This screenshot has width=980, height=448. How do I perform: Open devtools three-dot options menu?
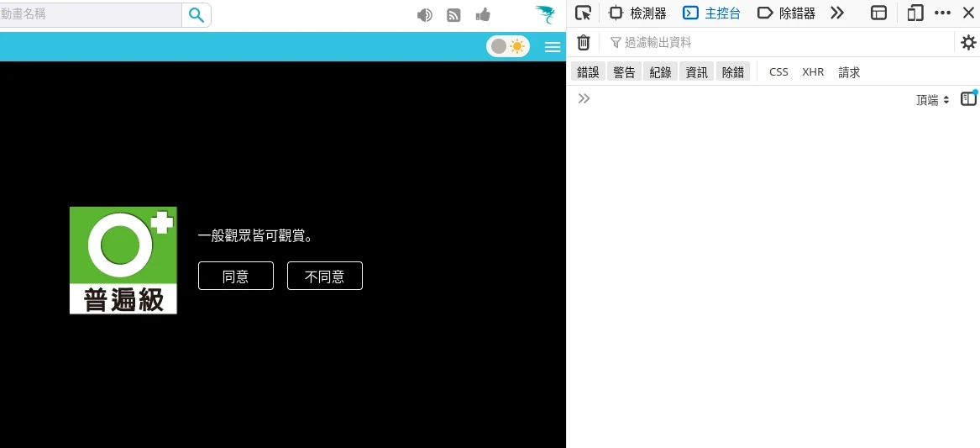(x=942, y=13)
